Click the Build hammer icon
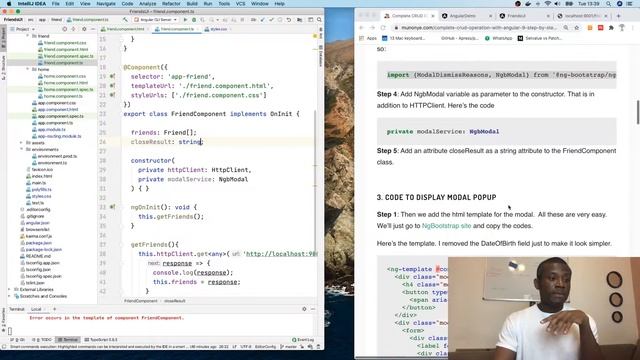The width and height of the screenshot is (640, 360). pyautogui.click(x=125, y=20)
